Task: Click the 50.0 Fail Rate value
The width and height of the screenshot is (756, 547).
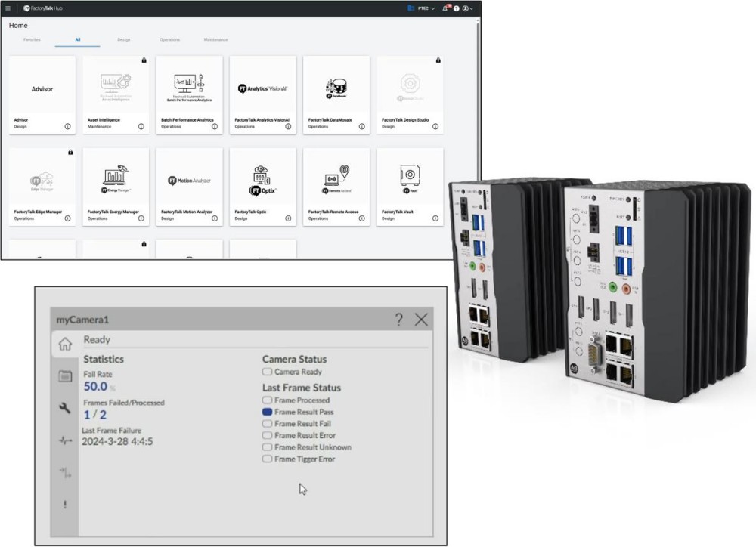Action: click(x=95, y=387)
